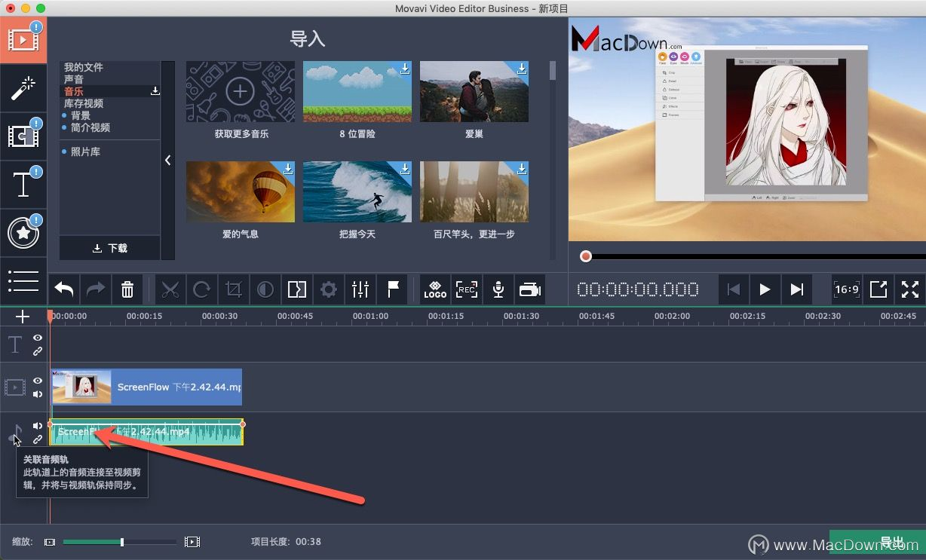Mute the video track speaker icon
This screenshot has width=926, height=560.
[38, 394]
